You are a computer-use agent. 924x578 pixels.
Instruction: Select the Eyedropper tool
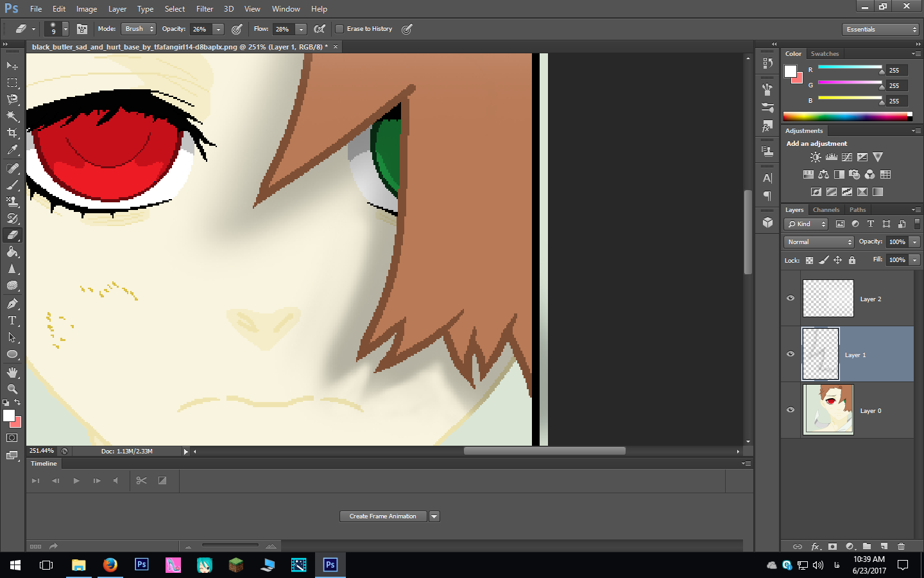[12, 150]
